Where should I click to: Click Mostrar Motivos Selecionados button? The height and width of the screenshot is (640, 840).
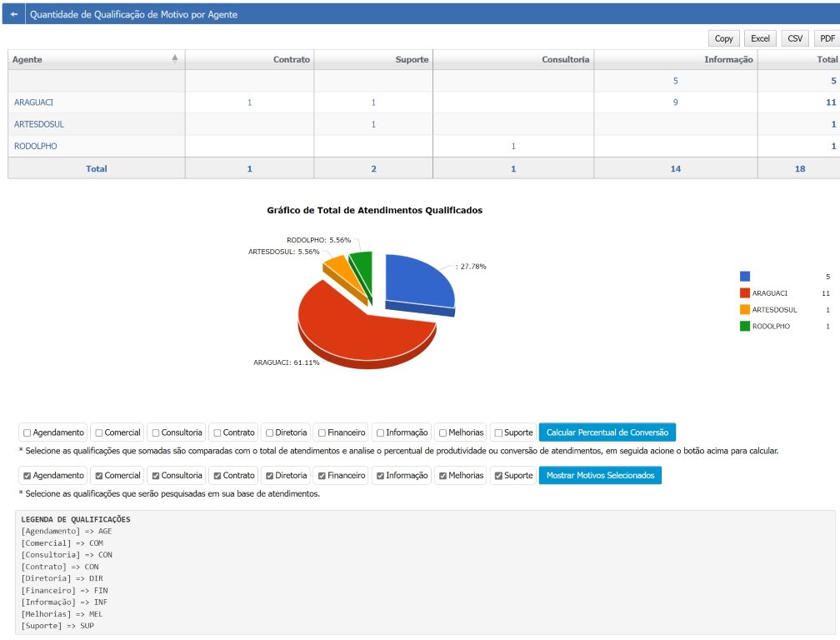[601, 475]
